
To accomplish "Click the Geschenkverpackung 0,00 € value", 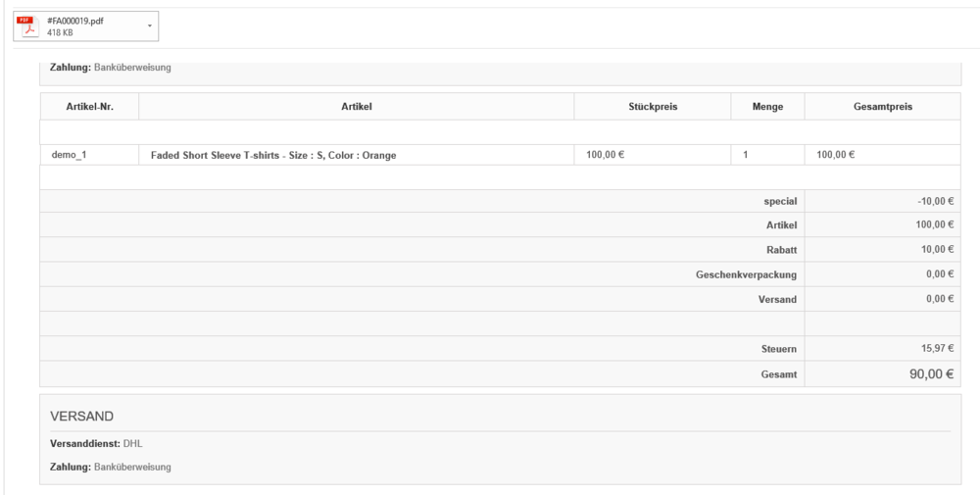I will [x=940, y=273].
